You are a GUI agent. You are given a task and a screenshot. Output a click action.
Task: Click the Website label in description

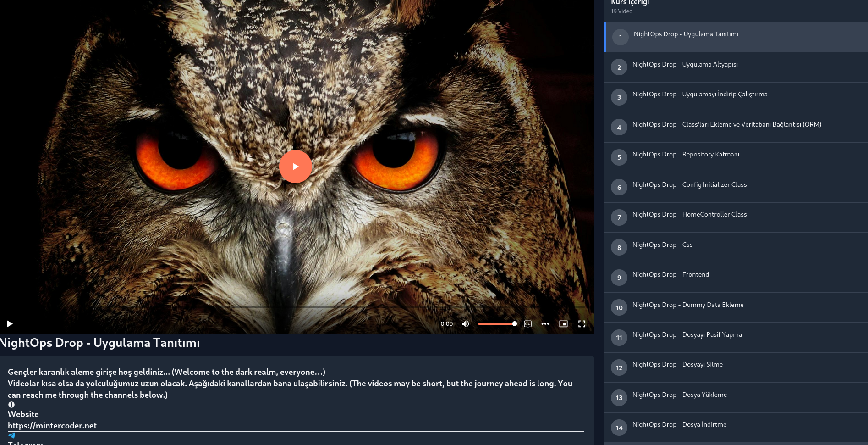click(23, 414)
